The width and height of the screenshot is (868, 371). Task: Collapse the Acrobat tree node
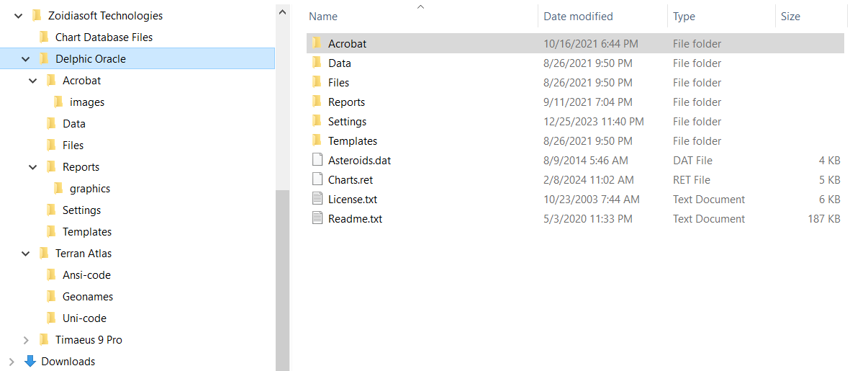[33, 81]
